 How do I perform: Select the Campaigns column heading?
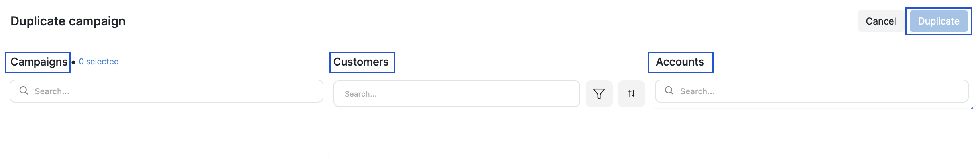coord(39,62)
